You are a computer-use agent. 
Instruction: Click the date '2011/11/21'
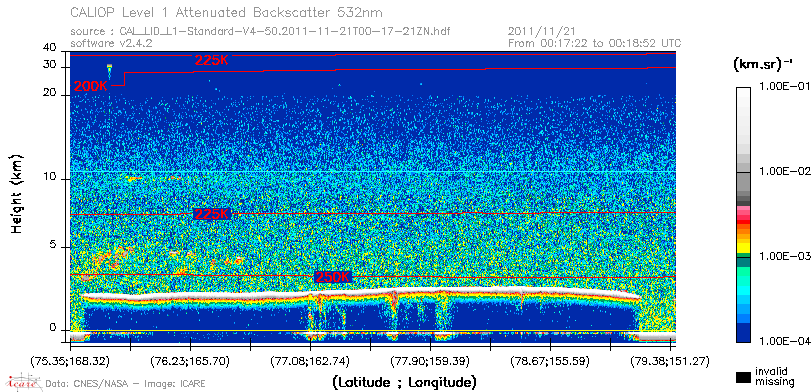tap(542, 32)
